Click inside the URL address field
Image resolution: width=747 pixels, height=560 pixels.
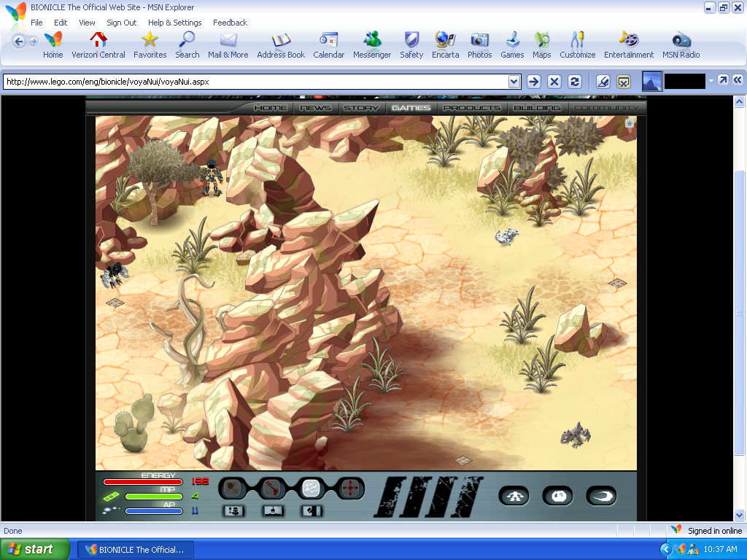255,82
